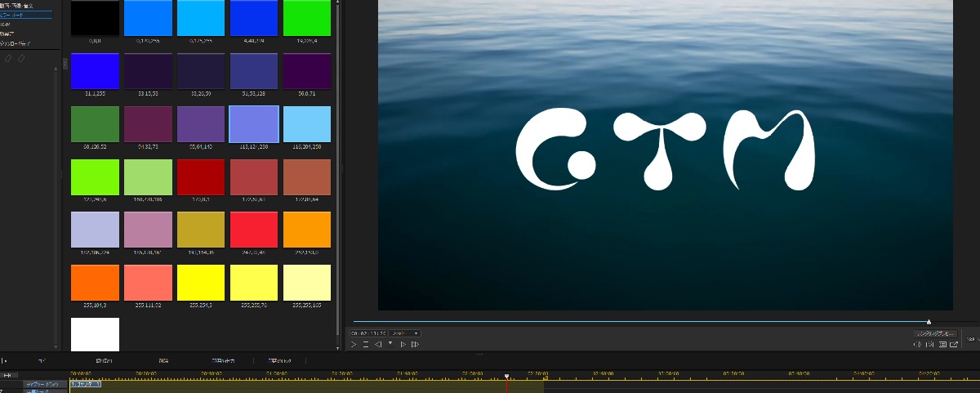Screen dimensions: 980x393
Task: Select the bright green color board in top row
Action: tap(307, 17)
